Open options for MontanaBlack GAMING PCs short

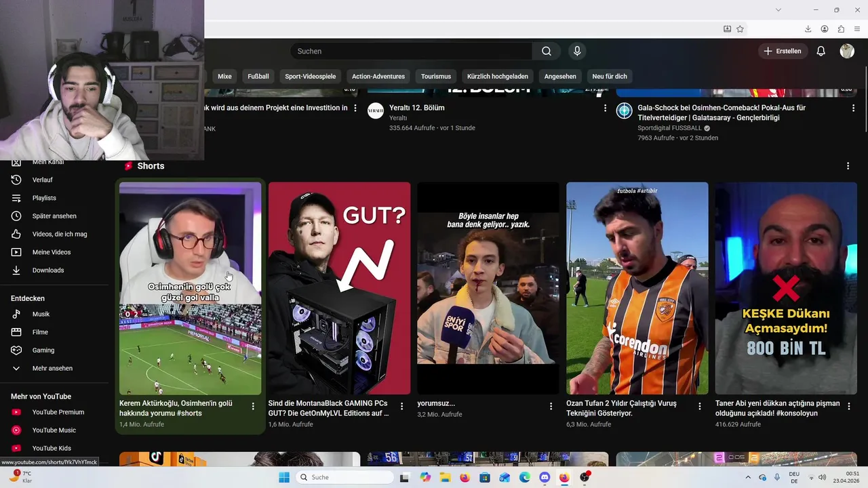(401, 406)
